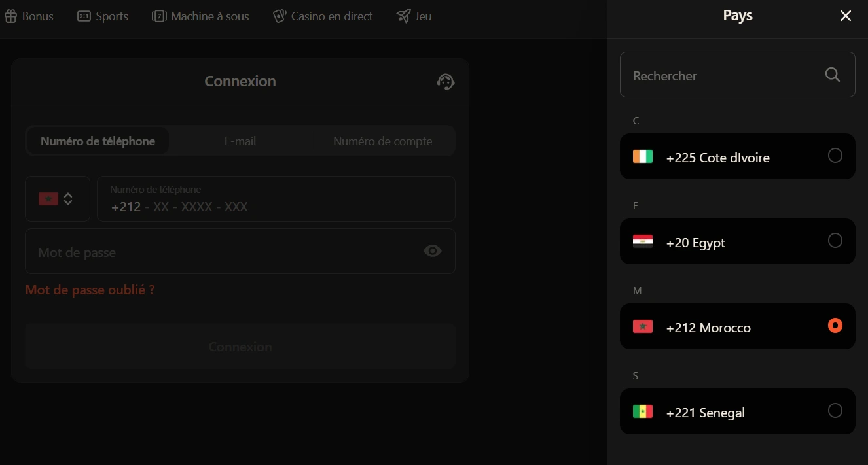Image resolution: width=868 pixels, height=465 pixels.
Task: Click the Machine à sous slot icon
Action: point(159,16)
